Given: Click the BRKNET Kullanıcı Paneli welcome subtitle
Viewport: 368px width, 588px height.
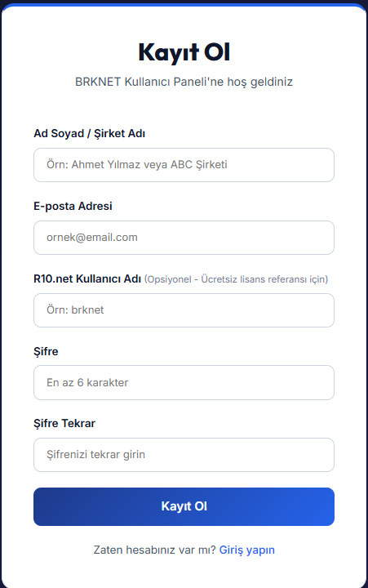Looking at the screenshot, I should pyautogui.click(x=184, y=82).
